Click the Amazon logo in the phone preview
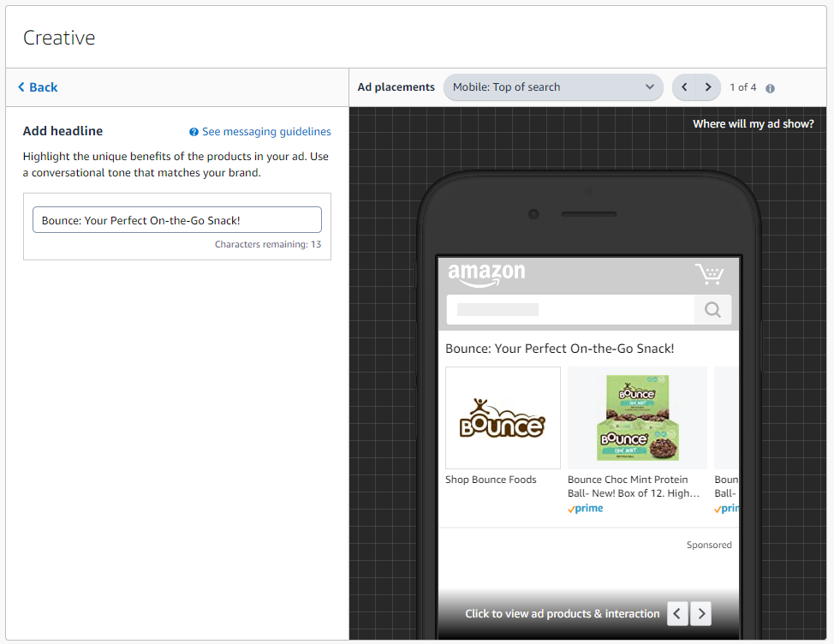Viewport: 834px width, 644px height. coord(486,274)
